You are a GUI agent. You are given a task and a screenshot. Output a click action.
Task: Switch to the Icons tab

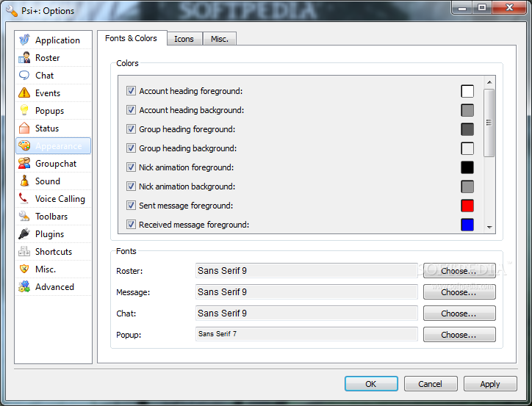pyautogui.click(x=184, y=39)
